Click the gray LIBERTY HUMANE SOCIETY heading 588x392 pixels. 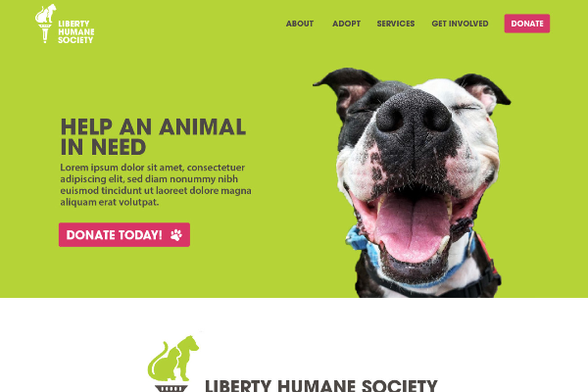tap(321, 385)
